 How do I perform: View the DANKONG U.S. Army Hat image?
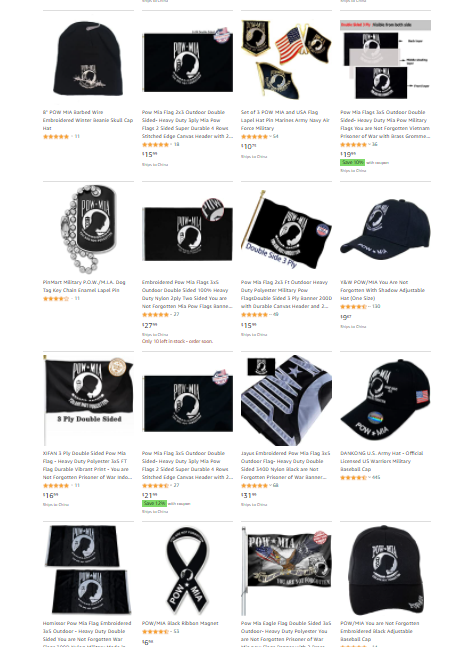[385, 399]
